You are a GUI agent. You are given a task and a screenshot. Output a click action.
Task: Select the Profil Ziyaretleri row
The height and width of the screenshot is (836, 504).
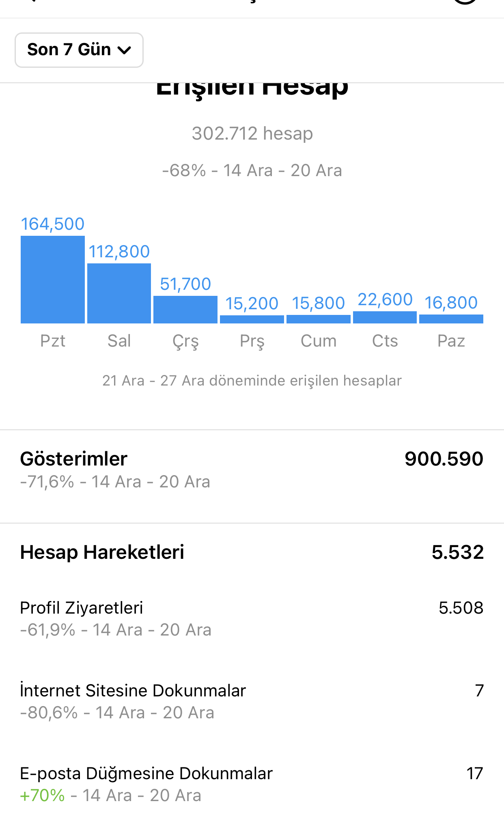point(252,618)
